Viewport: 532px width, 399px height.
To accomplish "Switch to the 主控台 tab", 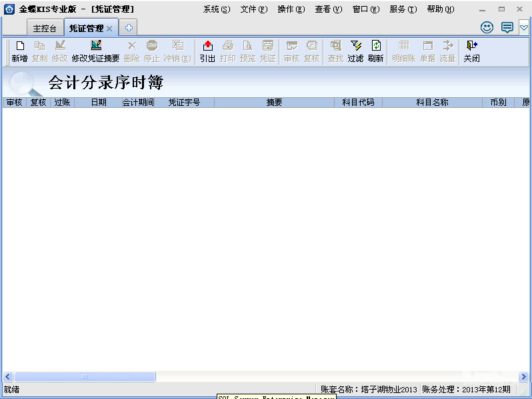I will coord(45,29).
